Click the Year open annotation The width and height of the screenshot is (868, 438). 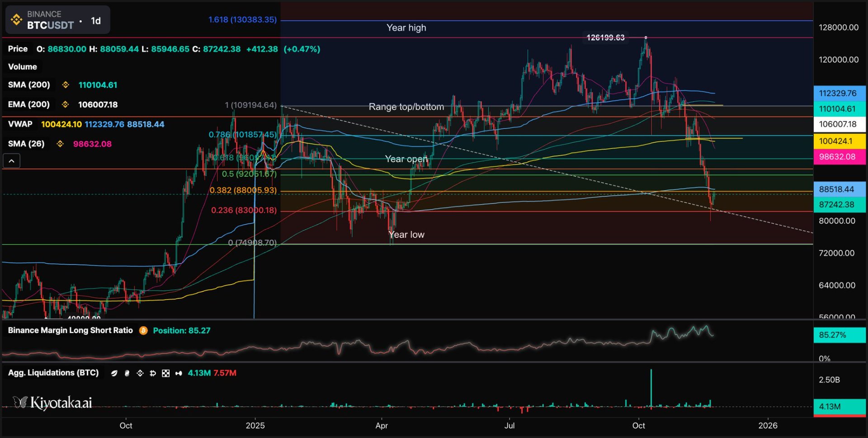click(x=406, y=159)
